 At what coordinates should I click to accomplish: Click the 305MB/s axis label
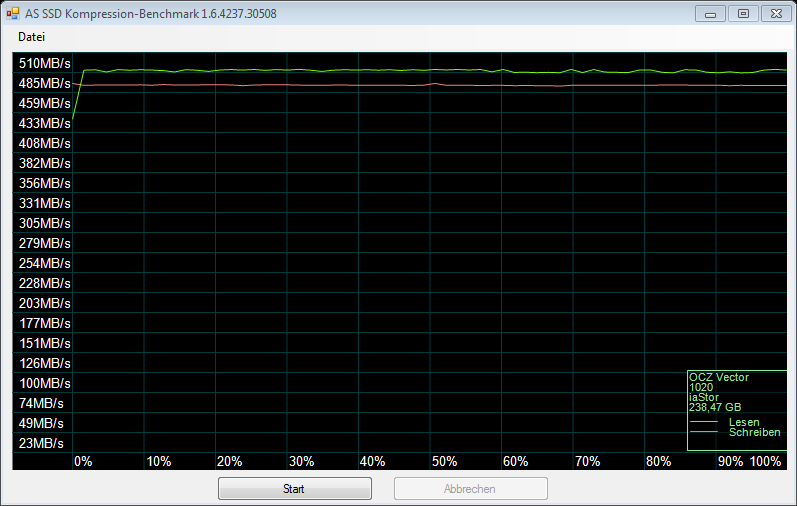(45, 224)
